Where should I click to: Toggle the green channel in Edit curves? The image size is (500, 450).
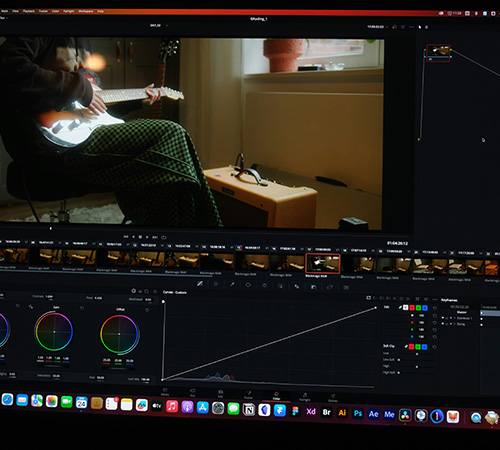coord(418,308)
